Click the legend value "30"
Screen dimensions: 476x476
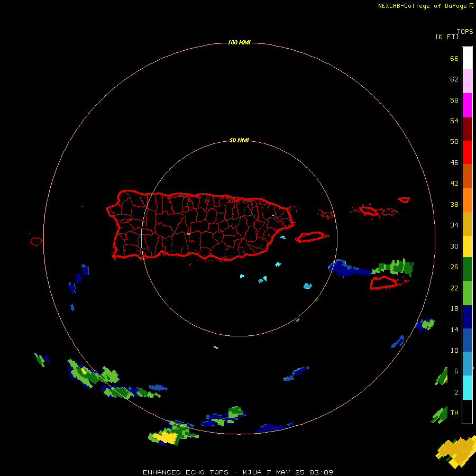tap(454, 246)
